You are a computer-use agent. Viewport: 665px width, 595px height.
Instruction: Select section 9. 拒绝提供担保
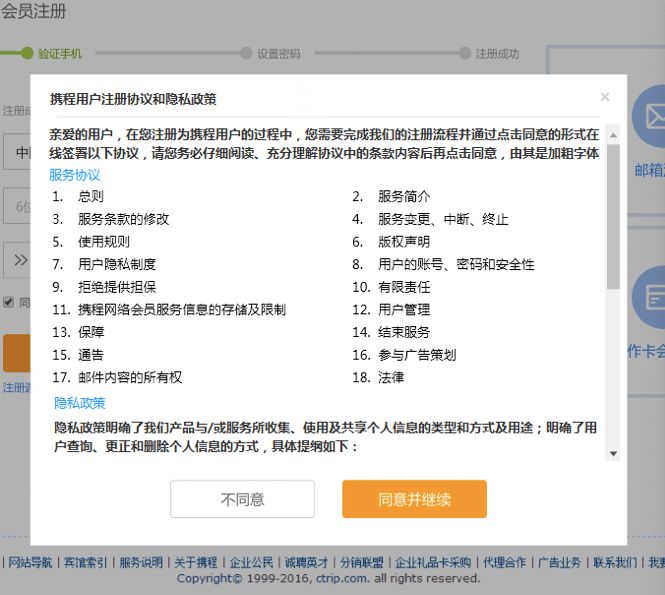(104, 287)
